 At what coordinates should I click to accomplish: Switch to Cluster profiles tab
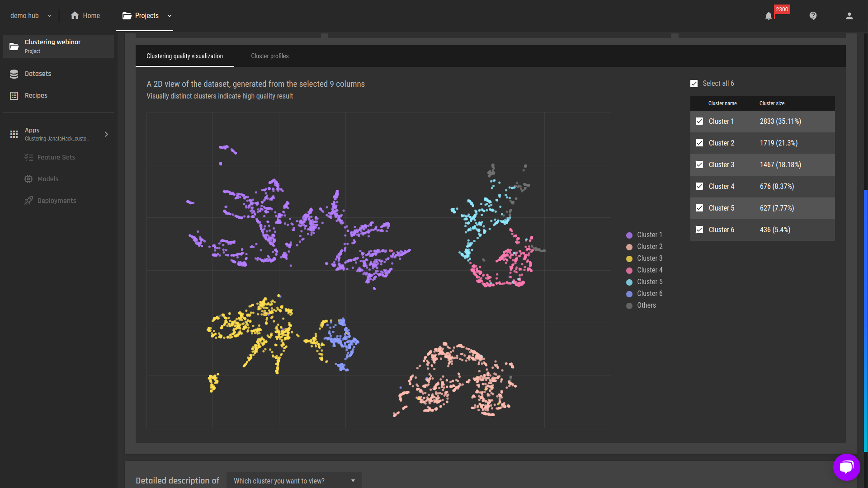coord(270,56)
